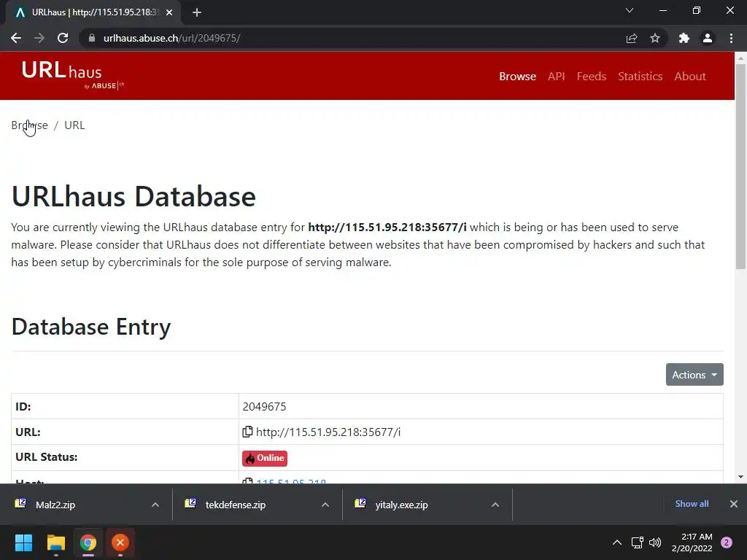Viewport: 747px width, 560px height.
Task: Expand options for Malz2.zip download
Action: (x=155, y=505)
